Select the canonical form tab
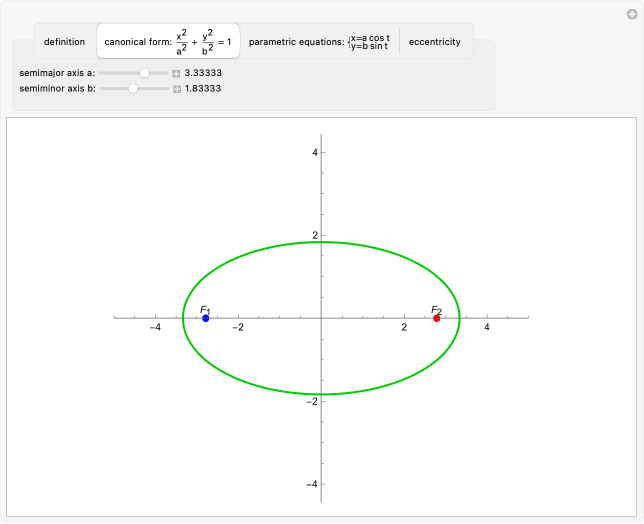The width and height of the screenshot is (644, 524). click(x=168, y=42)
